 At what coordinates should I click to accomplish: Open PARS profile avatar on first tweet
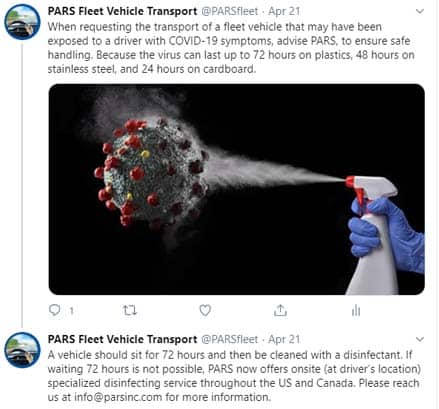pyautogui.click(x=22, y=22)
